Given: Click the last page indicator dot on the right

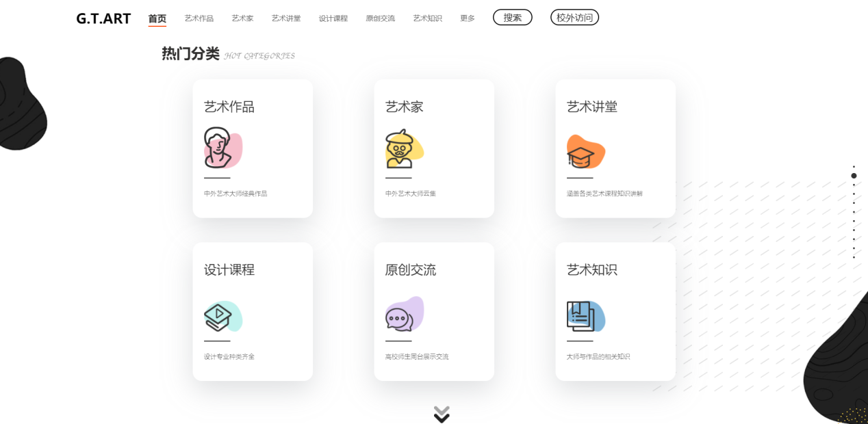Looking at the screenshot, I should coord(854,257).
